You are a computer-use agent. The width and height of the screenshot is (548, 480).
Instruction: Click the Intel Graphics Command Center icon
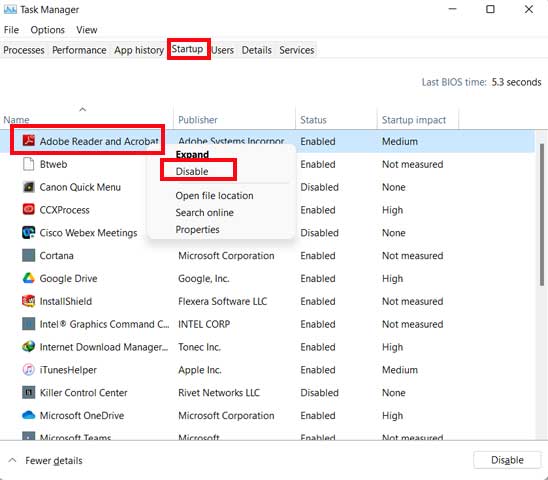29,324
